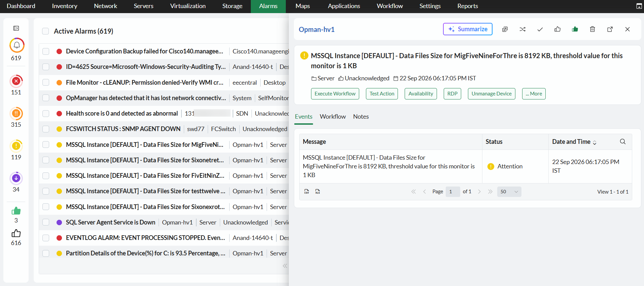Click the swd77 device cell

pyautogui.click(x=196, y=129)
